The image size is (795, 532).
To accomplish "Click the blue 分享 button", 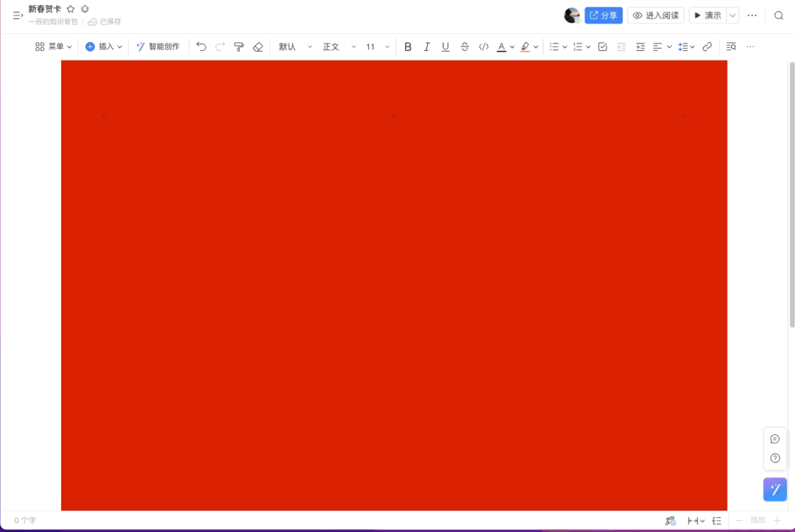I will tap(604, 15).
